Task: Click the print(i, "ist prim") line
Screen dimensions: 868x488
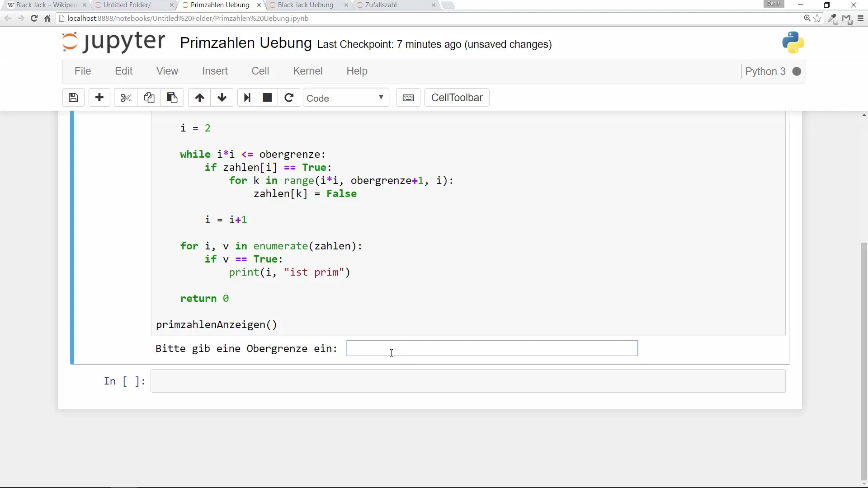Action: click(290, 272)
